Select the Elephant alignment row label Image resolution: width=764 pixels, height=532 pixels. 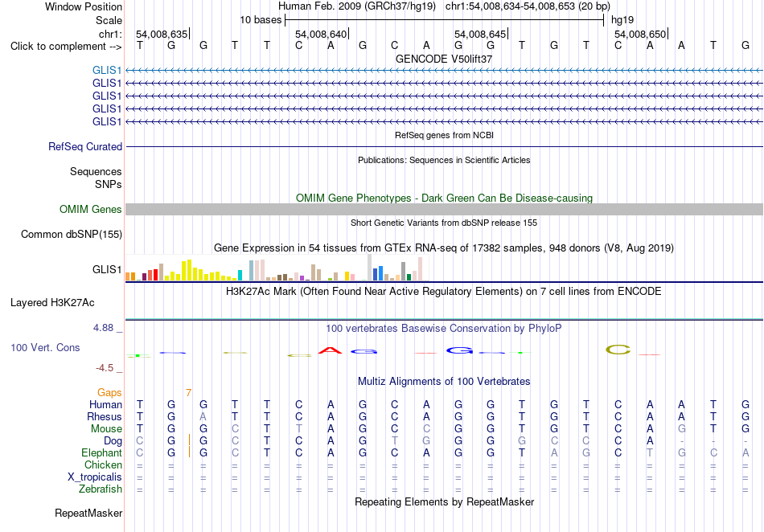101,453
